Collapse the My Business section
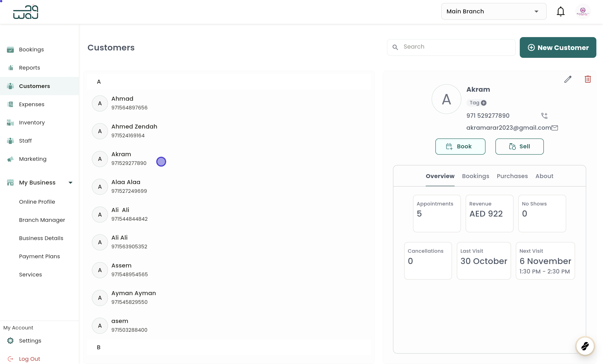This screenshot has width=603, height=364. [70, 183]
